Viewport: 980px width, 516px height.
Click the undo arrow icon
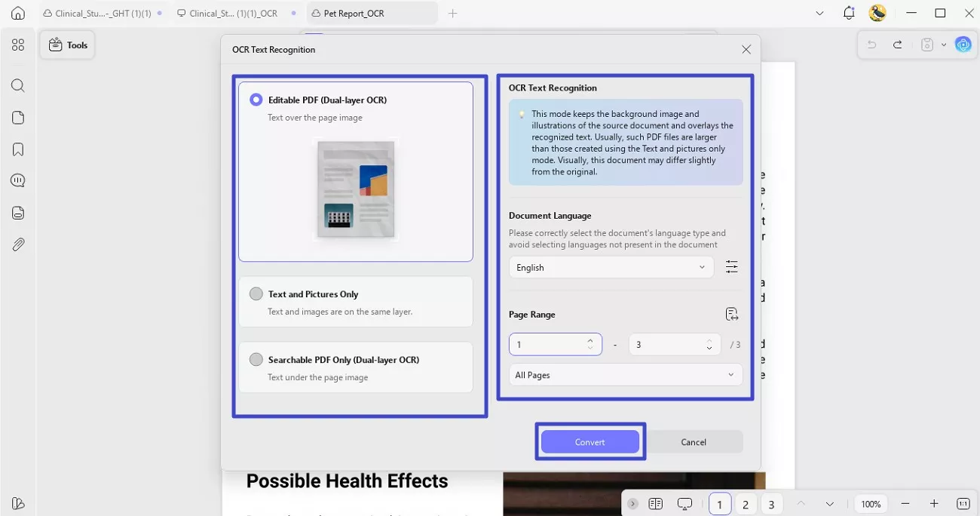[872, 45]
